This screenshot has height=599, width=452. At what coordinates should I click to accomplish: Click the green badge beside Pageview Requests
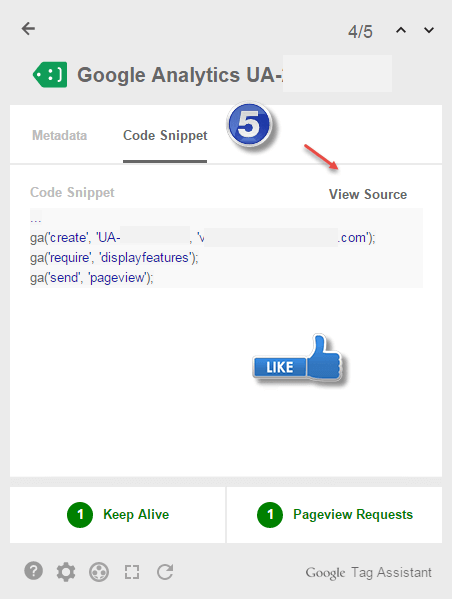coord(270,515)
